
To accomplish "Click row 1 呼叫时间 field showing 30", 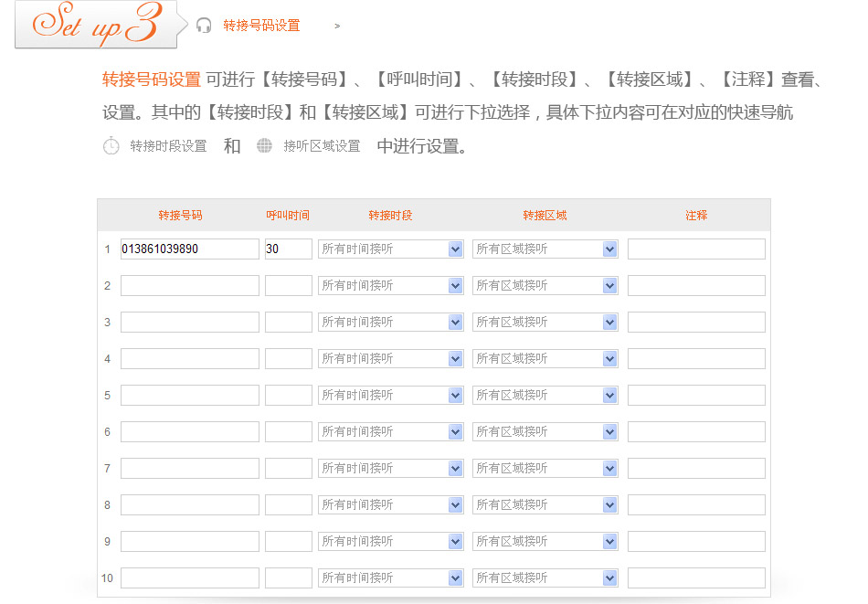I will [x=288, y=249].
